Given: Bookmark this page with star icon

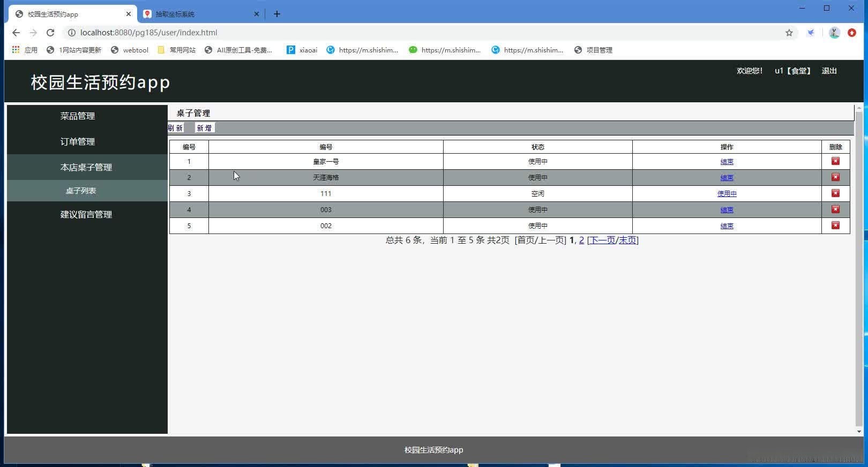Looking at the screenshot, I should 789,33.
